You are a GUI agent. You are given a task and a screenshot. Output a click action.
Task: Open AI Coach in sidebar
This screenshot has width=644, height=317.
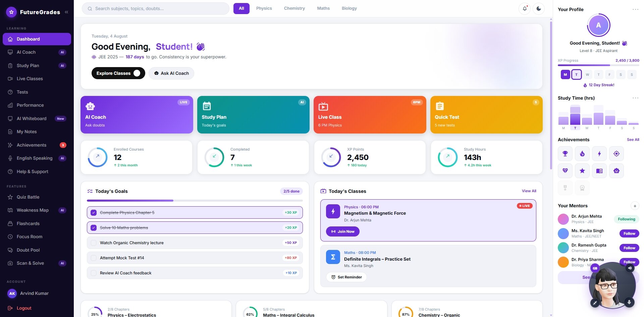(x=37, y=52)
